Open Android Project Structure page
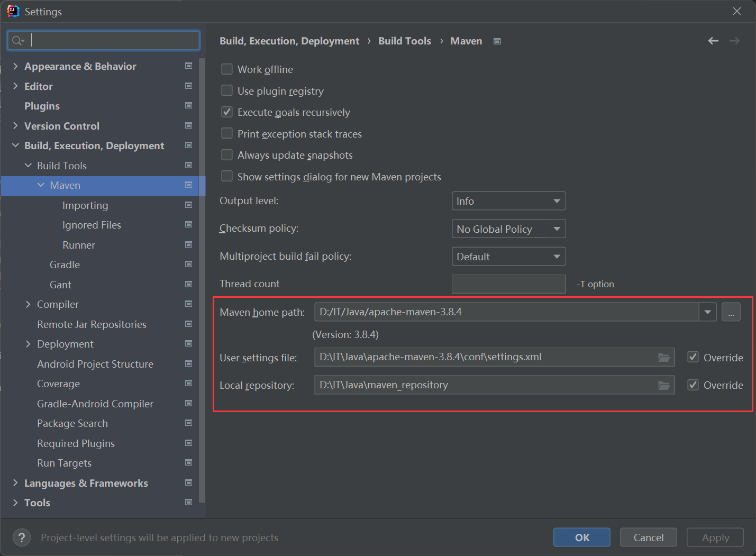The image size is (756, 556). pyautogui.click(x=95, y=364)
